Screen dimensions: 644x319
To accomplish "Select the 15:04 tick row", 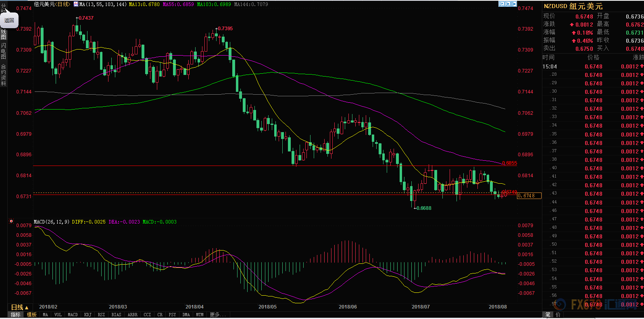I will (x=593, y=66).
